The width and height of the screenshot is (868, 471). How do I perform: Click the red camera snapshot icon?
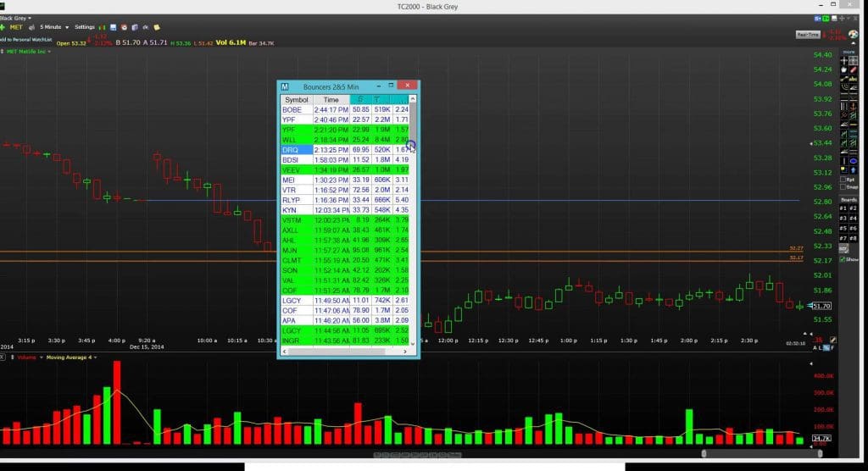(x=124, y=27)
